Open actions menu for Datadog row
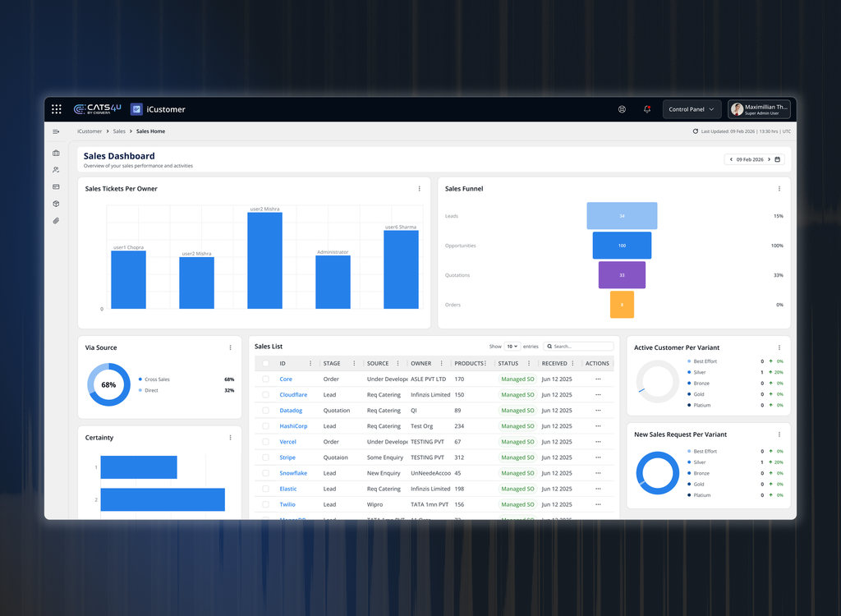Image resolution: width=841 pixels, height=616 pixels. [598, 411]
